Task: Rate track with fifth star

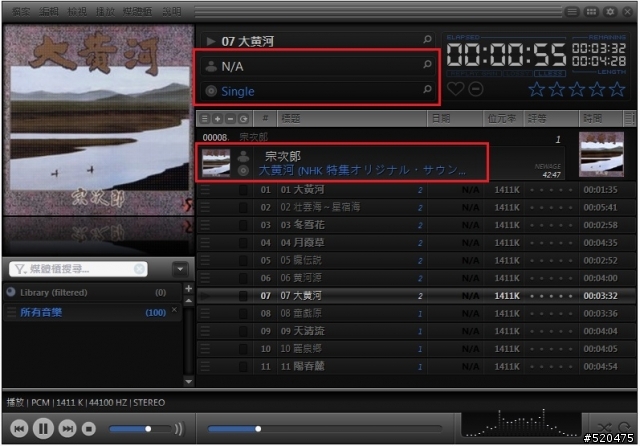Action: 617,89
